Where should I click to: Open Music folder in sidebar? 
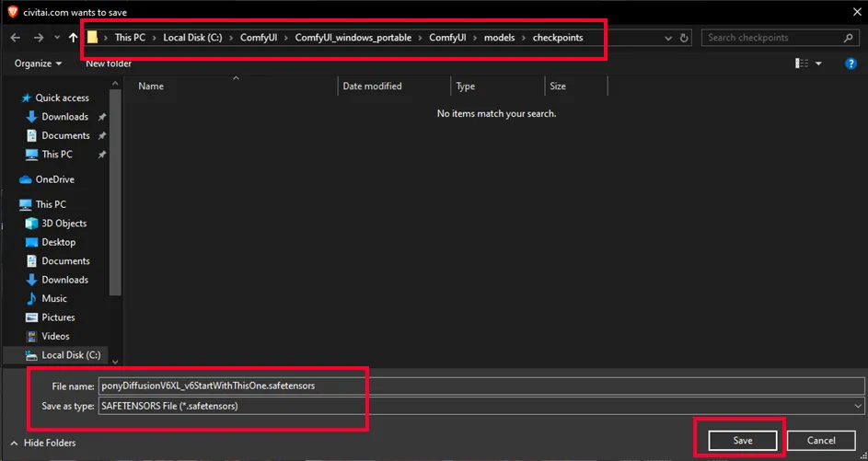tap(47, 298)
